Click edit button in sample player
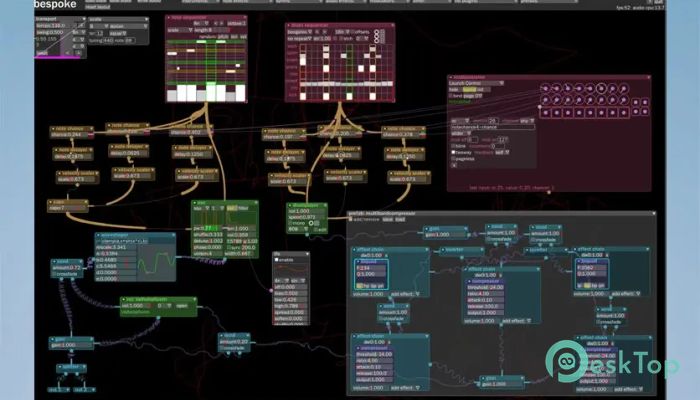Image resolution: width=700 pixels, height=400 pixels. [x=322, y=229]
